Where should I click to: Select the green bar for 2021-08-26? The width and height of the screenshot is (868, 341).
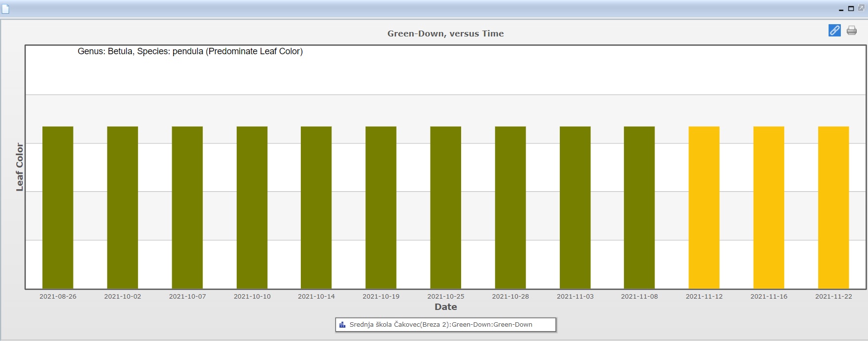(x=58, y=207)
